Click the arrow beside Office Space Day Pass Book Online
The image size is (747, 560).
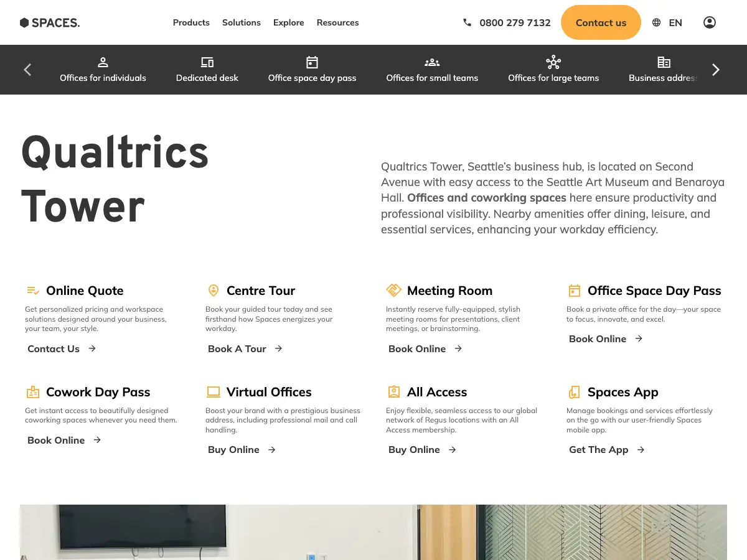tap(639, 338)
